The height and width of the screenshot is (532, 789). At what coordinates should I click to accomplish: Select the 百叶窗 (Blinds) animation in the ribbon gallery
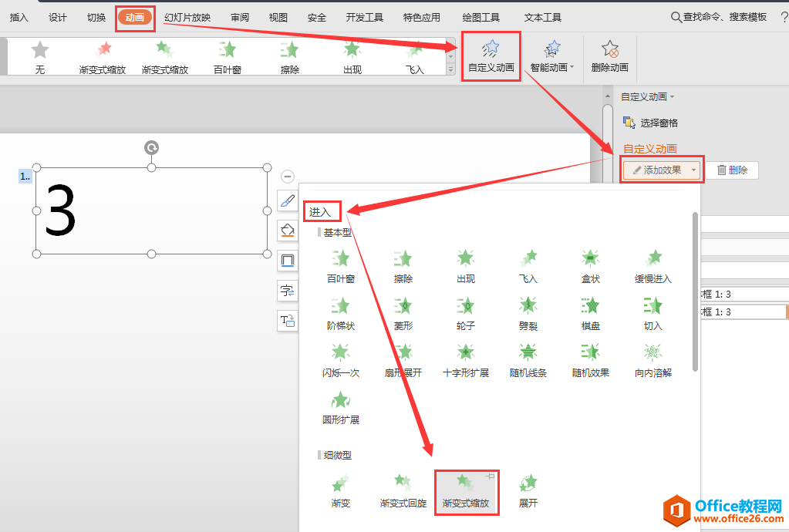tap(227, 56)
